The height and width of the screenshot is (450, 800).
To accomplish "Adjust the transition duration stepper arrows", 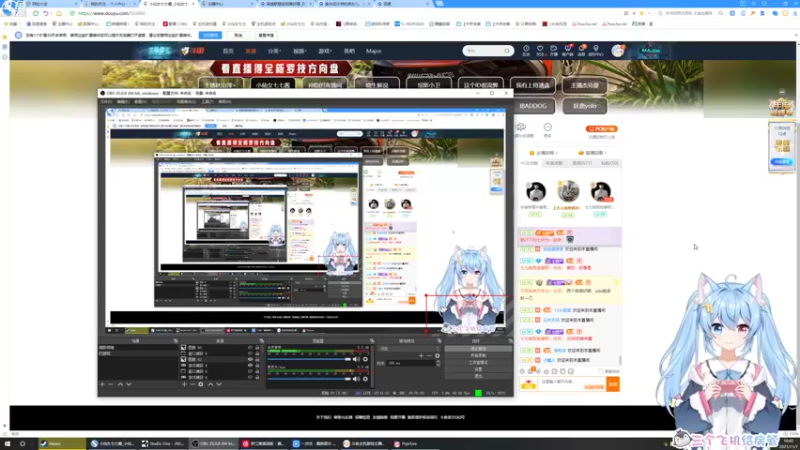I will pyautogui.click(x=438, y=363).
